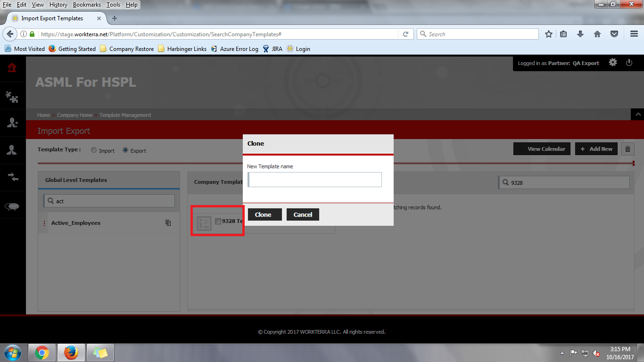Viewport: 644px width, 362px height.
Task: Collapse the header using the chevron arrow
Action: 637,115
